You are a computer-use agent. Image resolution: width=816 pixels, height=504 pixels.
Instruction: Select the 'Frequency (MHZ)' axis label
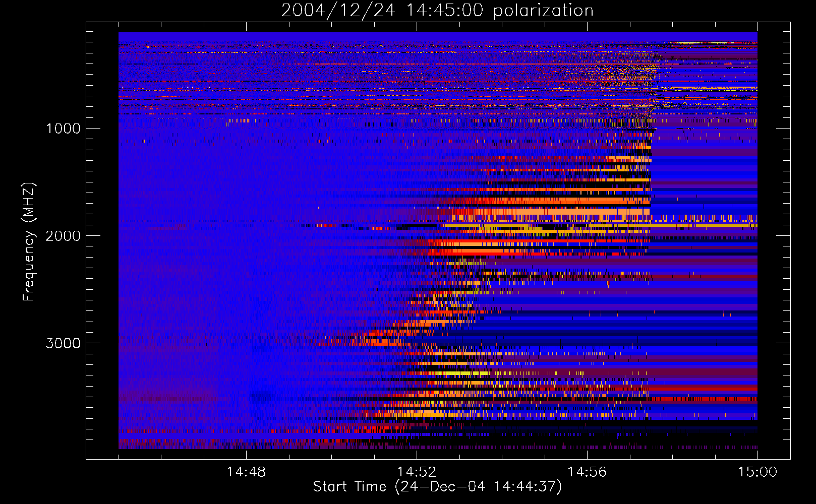tap(28, 242)
